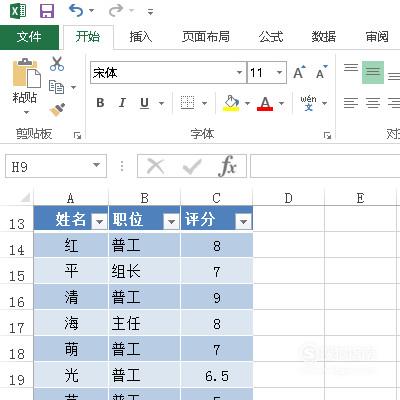Decrease font size with the smaller A
Viewport: 400px width, 400px height.
321,72
